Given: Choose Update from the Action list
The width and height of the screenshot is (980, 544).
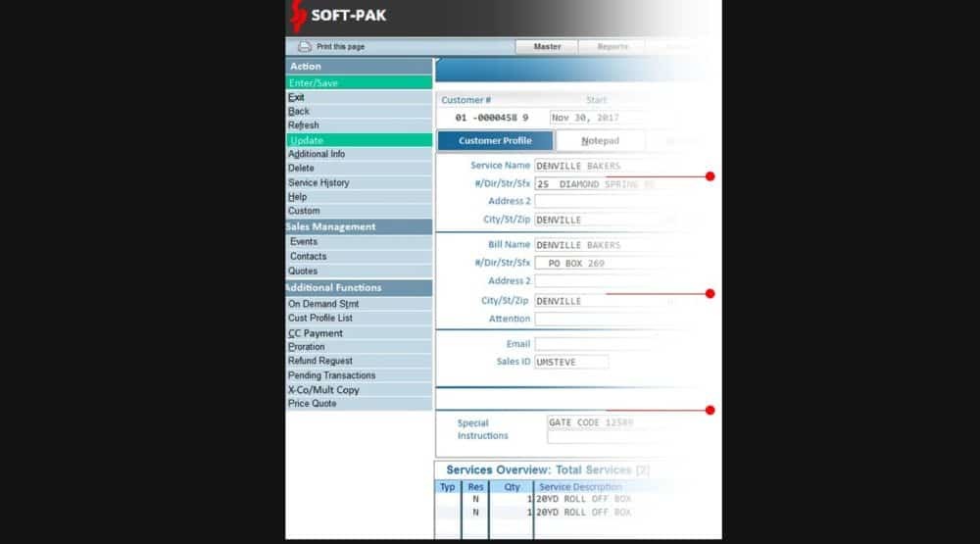Looking at the screenshot, I should point(307,140).
